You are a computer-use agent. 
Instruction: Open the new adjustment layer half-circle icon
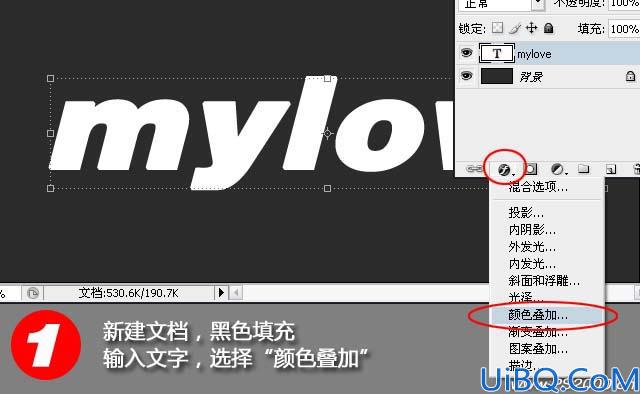point(558,169)
